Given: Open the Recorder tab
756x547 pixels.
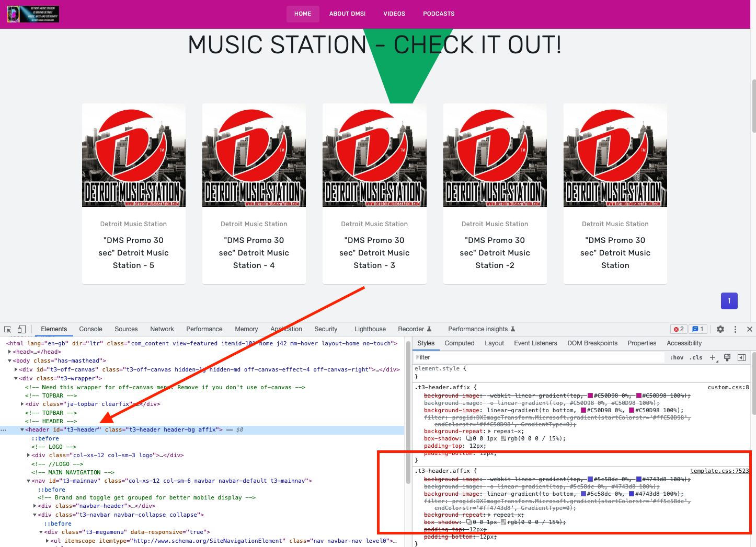Looking at the screenshot, I should tap(415, 329).
